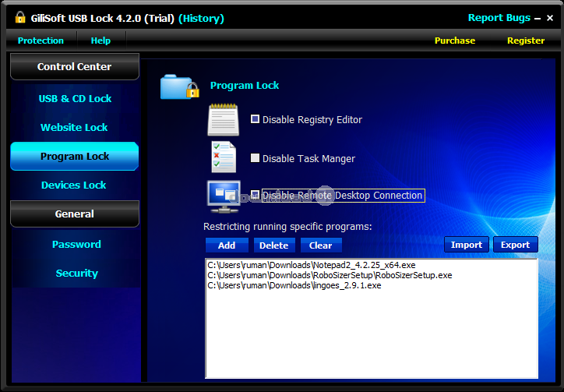Click the Program Lock heading text

245,85
